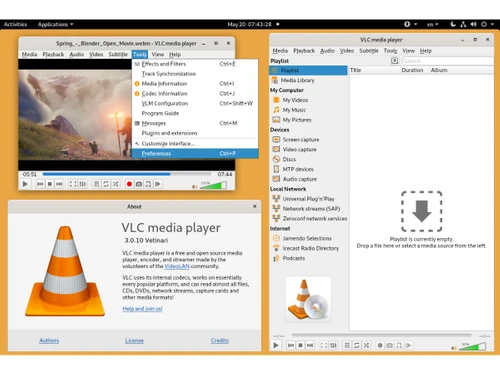Viewport: 500px width, 375px height.
Task: Toggle playlist view in Spring movie player
Action: (96, 184)
